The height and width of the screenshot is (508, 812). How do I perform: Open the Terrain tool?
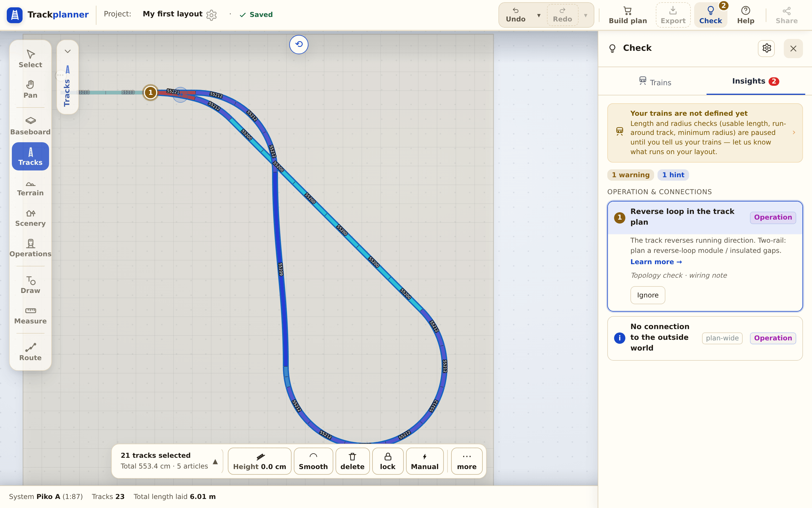(x=30, y=187)
